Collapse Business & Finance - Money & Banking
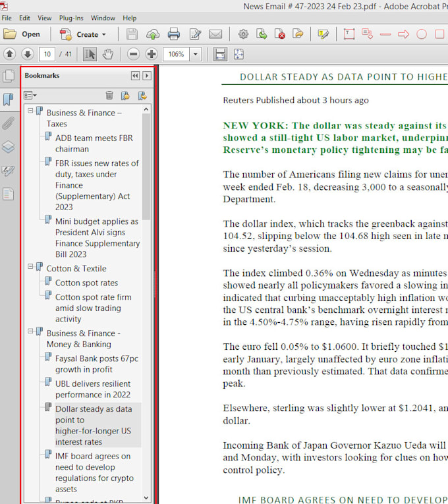Viewport: 448px width, 504px height. tap(30, 331)
